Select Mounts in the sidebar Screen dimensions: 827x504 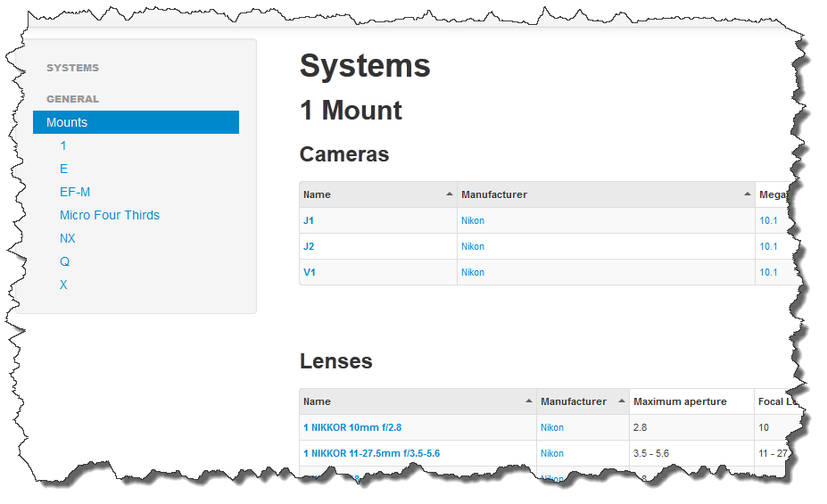coord(136,122)
